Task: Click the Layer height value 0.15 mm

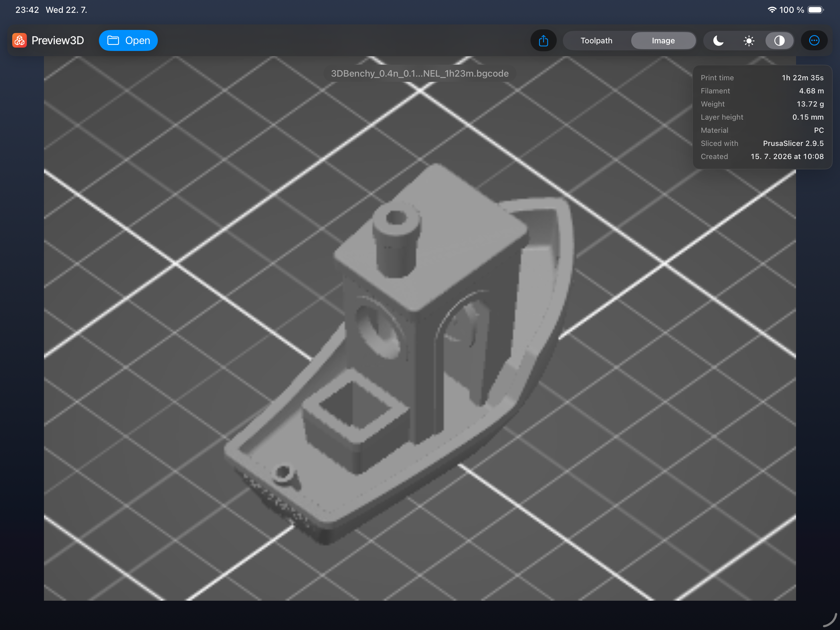Action: pos(808,117)
